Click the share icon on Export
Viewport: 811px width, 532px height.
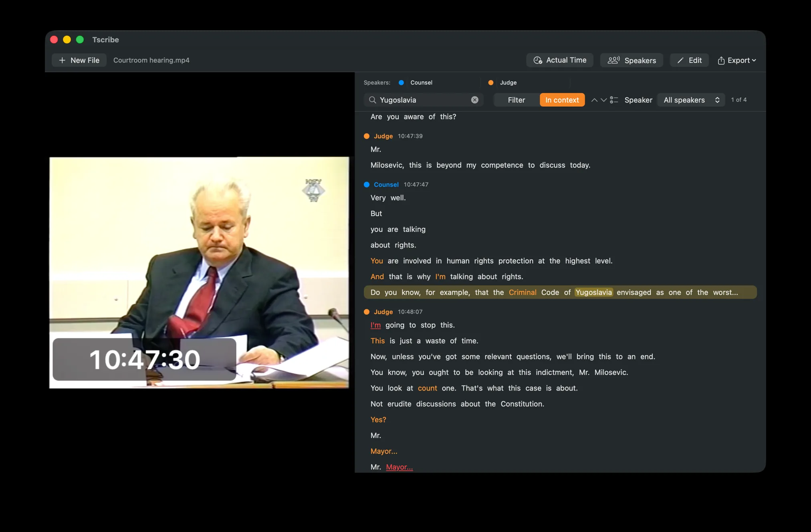[721, 60]
